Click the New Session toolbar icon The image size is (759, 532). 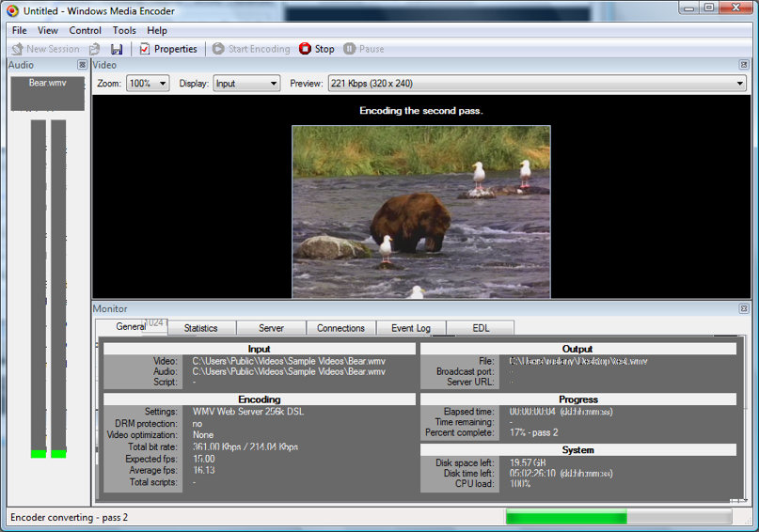coord(18,49)
